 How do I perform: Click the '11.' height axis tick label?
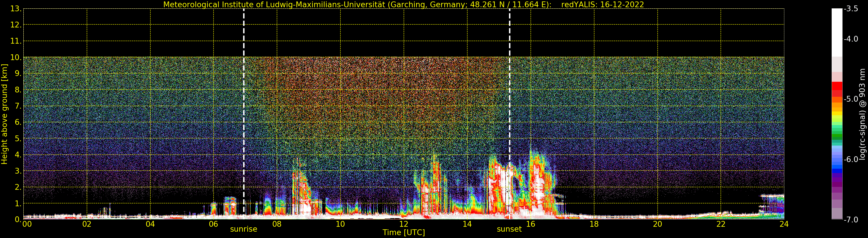coord(16,41)
